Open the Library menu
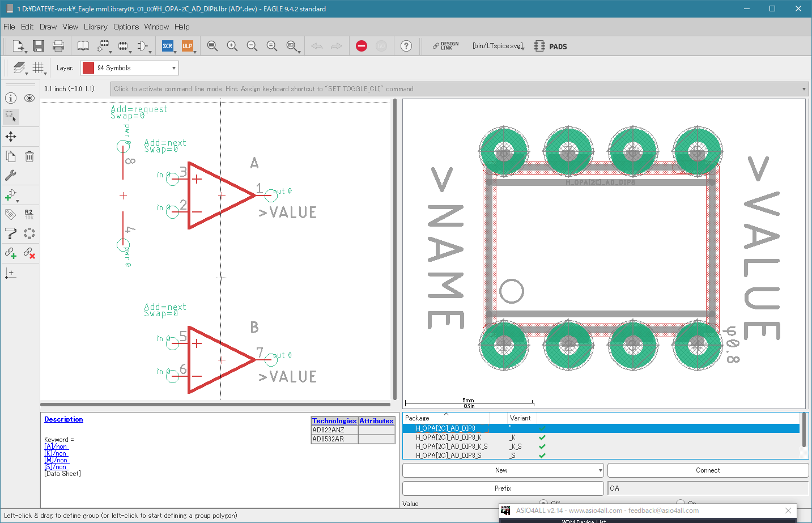The height and width of the screenshot is (523, 812). coord(95,27)
